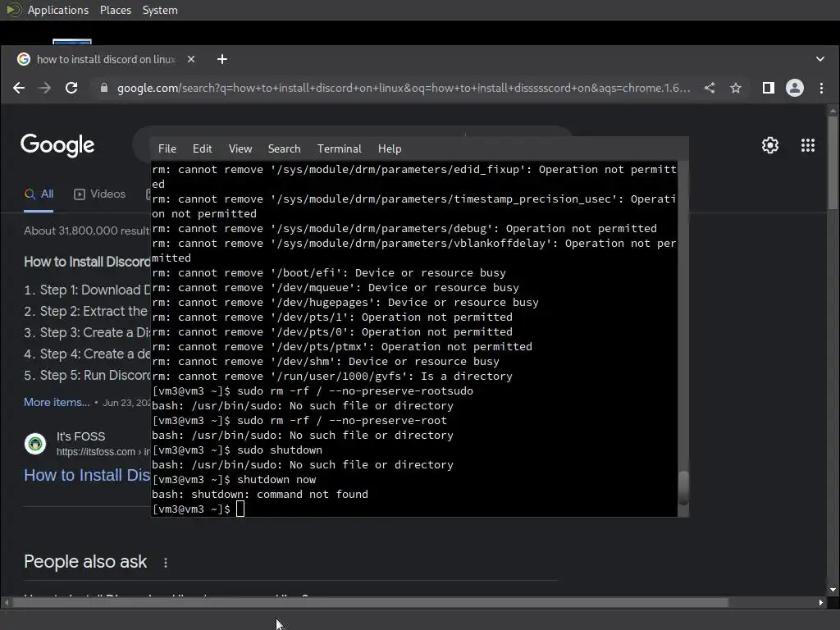This screenshot has height=630, width=840.
Task: Share this page via share icon
Action: (710, 88)
